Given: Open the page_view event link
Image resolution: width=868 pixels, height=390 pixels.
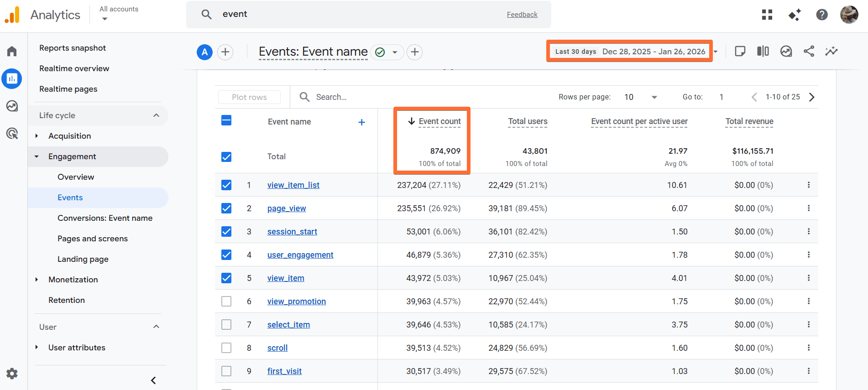Looking at the screenshot, I should pos(287,208).
